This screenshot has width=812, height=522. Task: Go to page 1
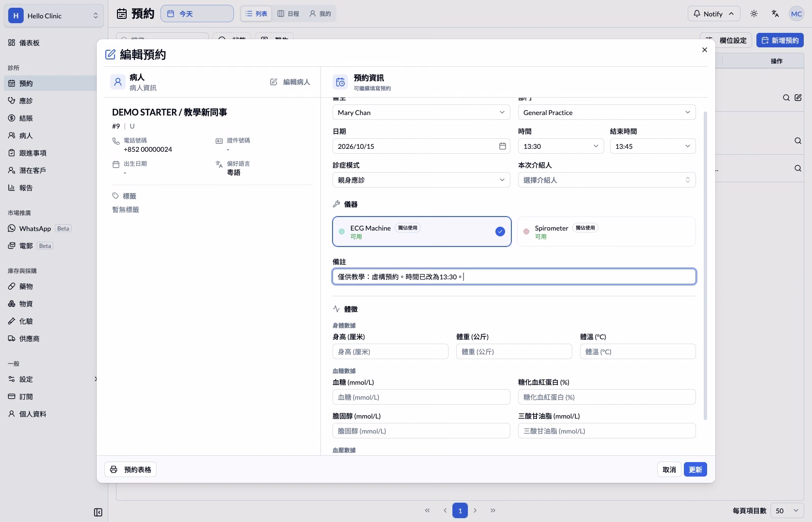coord(460,510)
